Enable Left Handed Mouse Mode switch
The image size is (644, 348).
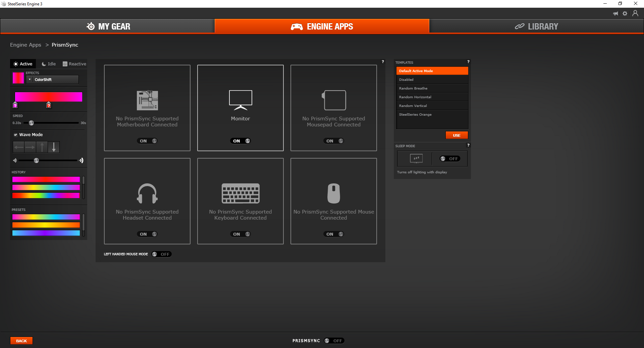(161, 254)
